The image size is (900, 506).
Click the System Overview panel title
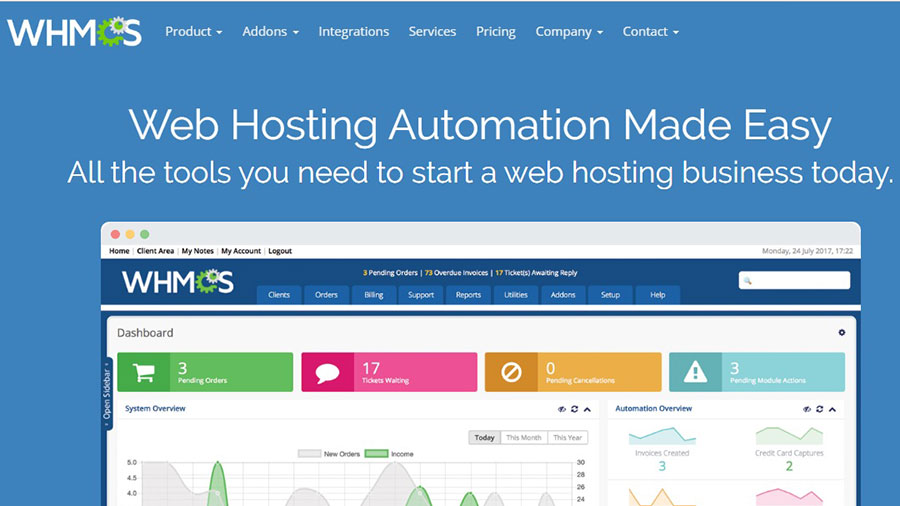tap(155, 408)
